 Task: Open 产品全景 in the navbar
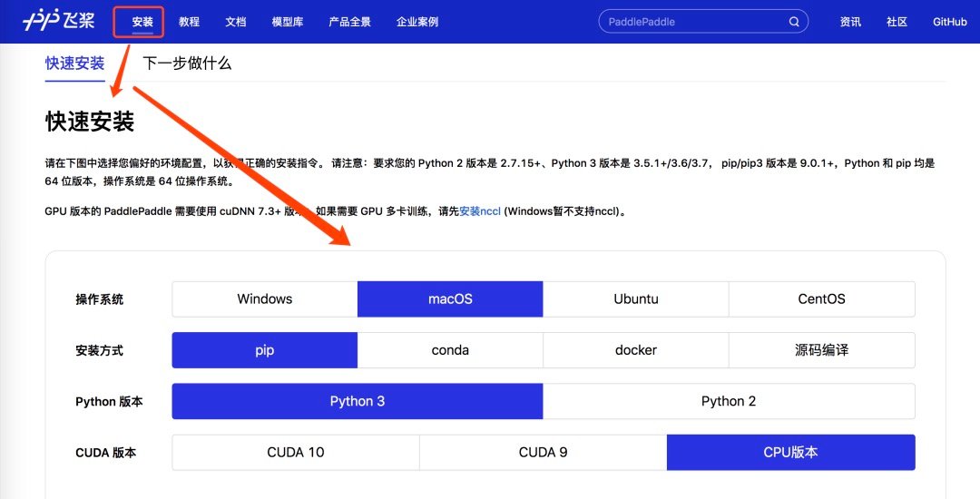[x=349, y=22]
